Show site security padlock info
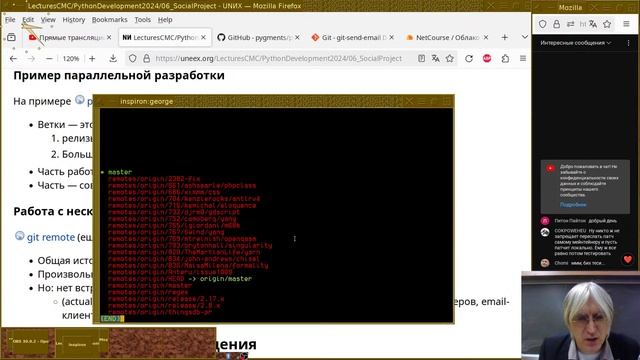 (x=147, y=59)
